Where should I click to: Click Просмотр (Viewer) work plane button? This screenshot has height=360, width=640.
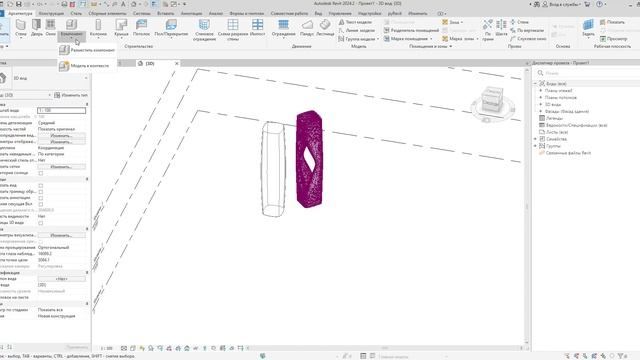613,39
